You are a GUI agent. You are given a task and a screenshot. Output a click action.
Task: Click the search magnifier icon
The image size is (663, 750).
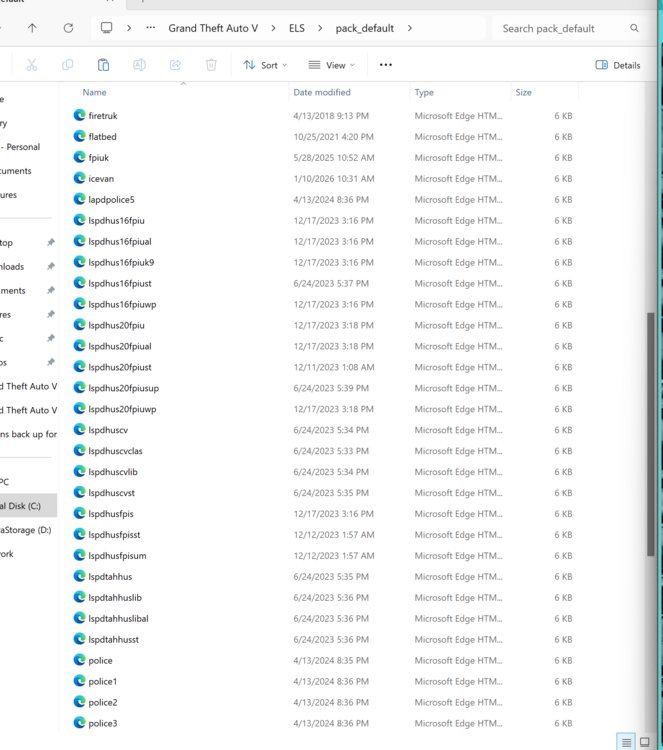634,28
